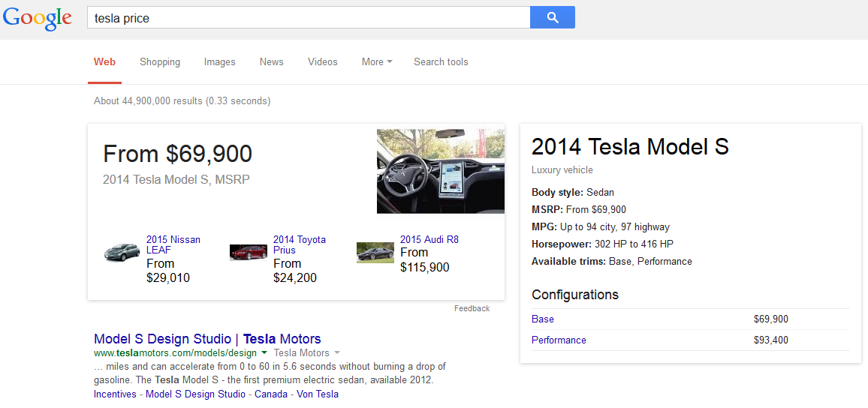Switch to the Shopping tab
Image resolution: width=868 pixels, height=408 pixels.
pyautogui.click(x=160, y=62)
